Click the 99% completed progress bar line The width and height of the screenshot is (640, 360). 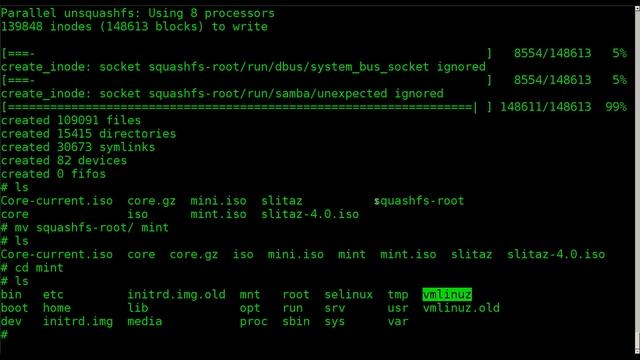pos(313,107)
